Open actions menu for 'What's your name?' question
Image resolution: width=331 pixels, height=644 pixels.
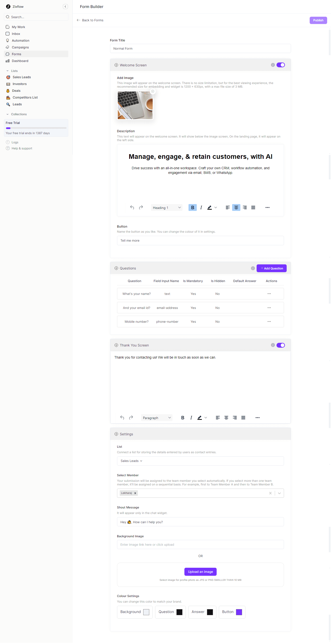point(269,294)
